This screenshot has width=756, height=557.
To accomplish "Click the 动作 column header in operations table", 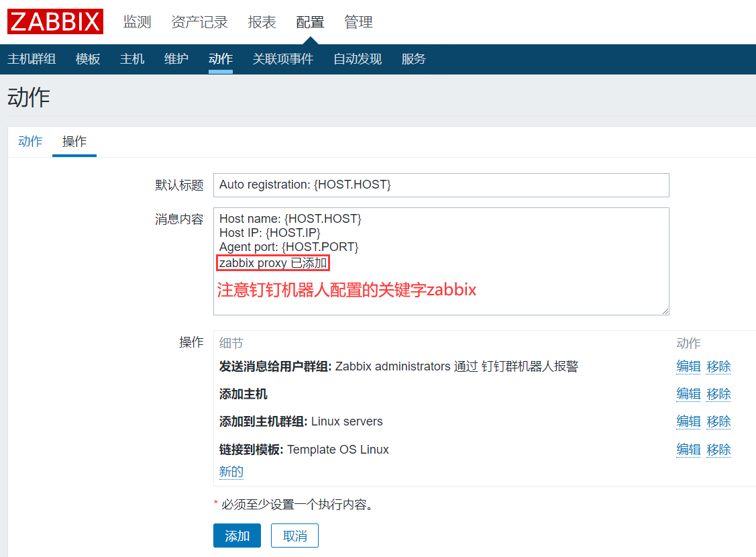I will point(688,344).
